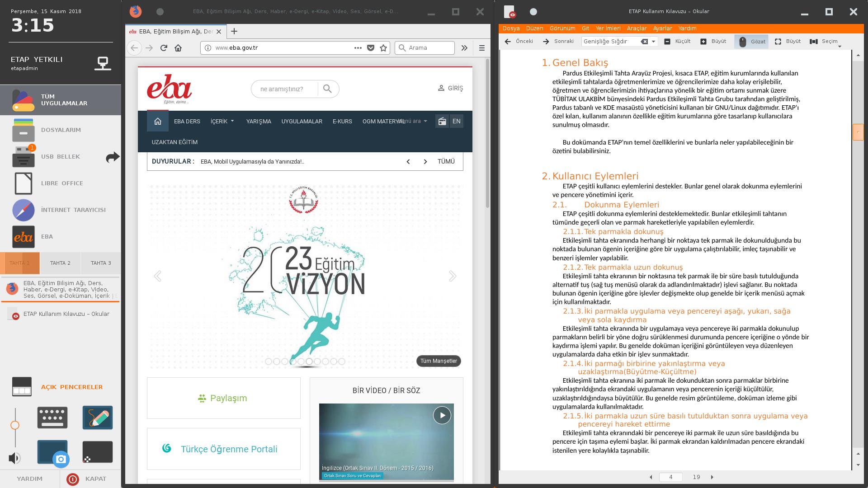Open Yer İmleri menu in Okular
The width and height of the screenshot is (868, 488).
click(x=608, y=28)
